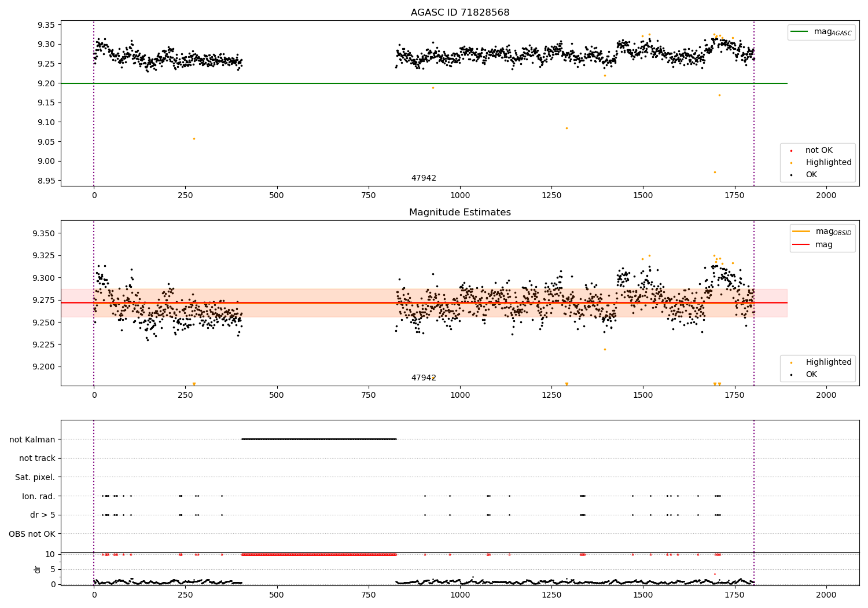Select the mag AGASC legend entry

[821, 32]
